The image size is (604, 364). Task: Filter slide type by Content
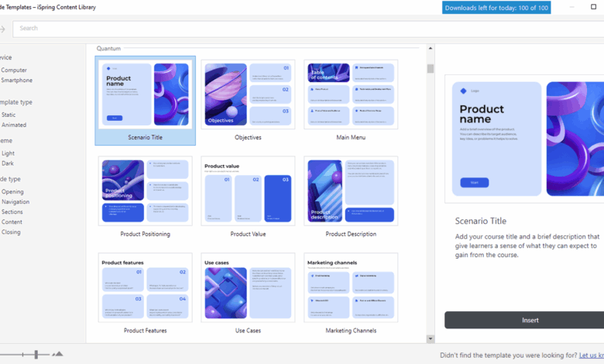[12, 221]
